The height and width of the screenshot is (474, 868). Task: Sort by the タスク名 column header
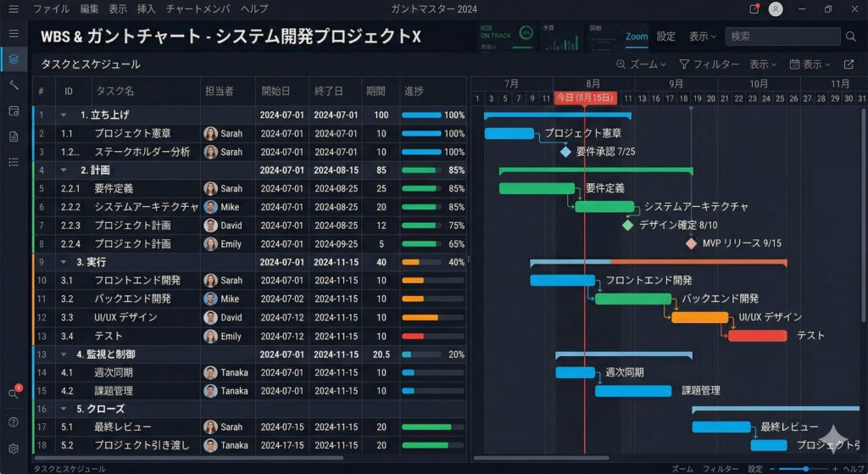click(114, 91)
